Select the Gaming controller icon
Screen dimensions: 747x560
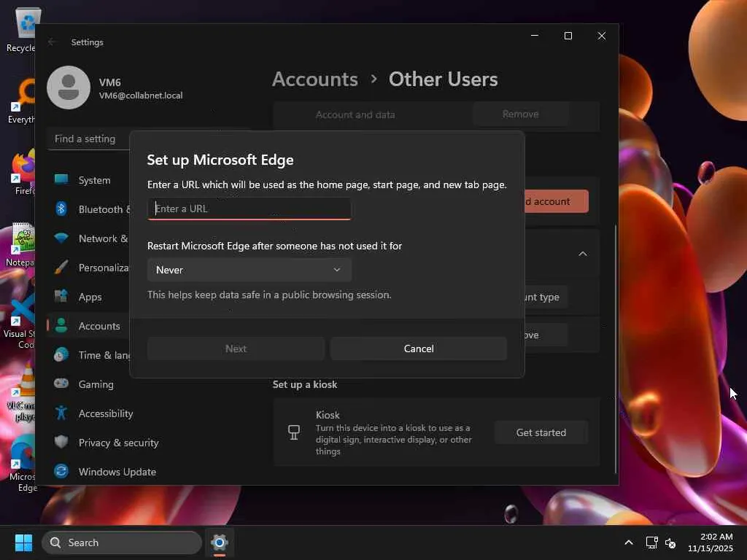coord(61,384)
